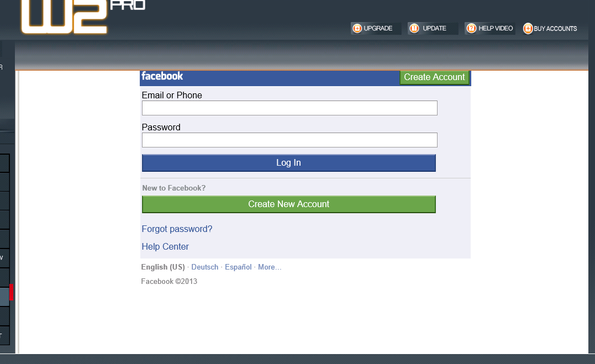
Task: Click the orange icon beside UPDATE
Action: point(414,29)
